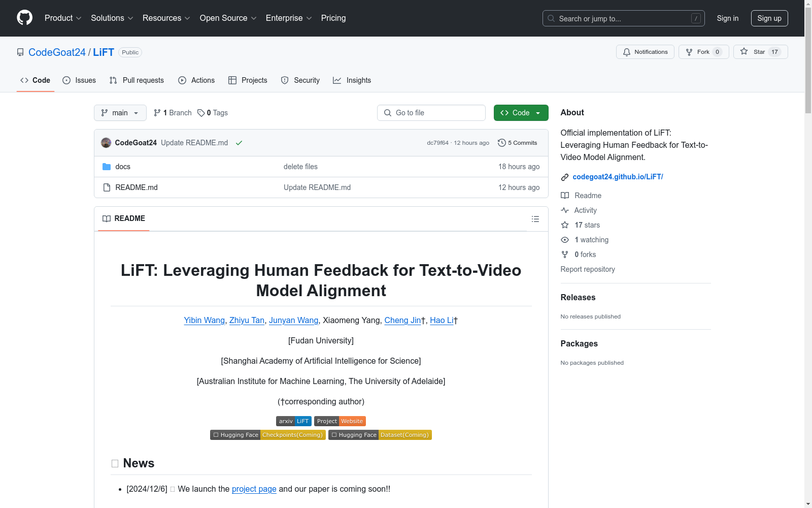This screenshot has width=812, height=508.
Task: Click the branch icon beside 1 Branch
Action: tap(157, 113)
